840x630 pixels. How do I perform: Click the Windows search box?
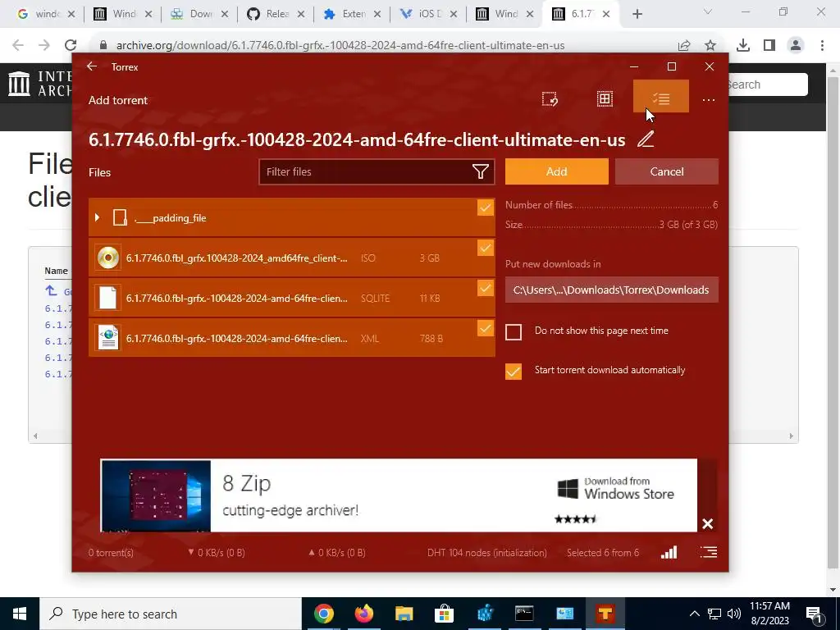pos(171,614)
